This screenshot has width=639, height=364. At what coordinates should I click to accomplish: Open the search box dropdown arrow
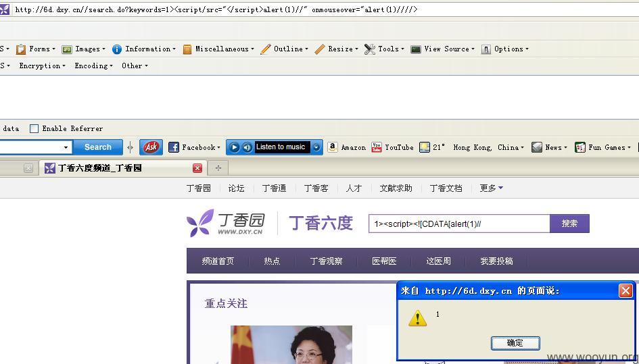pos(66,147)
